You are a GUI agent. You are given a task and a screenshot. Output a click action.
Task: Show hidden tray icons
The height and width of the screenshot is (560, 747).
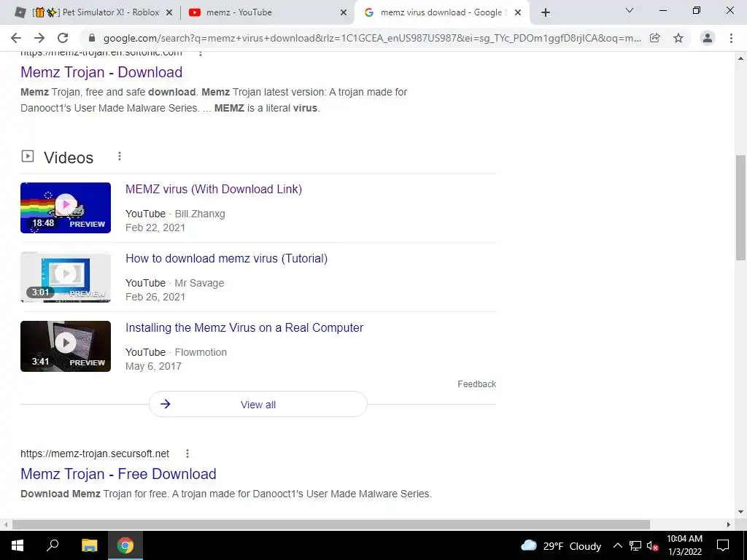tap(617, 545)
